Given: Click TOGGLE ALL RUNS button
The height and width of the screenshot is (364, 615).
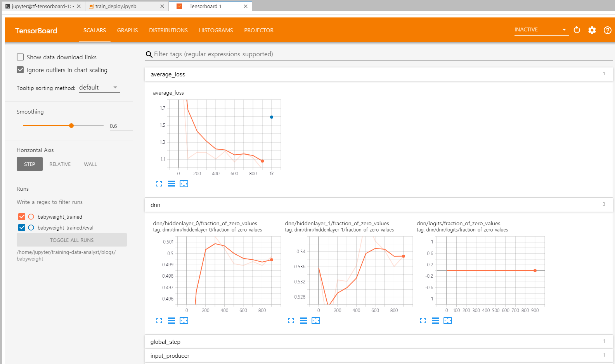Looking at the screenshot, I should coord(72,240).
